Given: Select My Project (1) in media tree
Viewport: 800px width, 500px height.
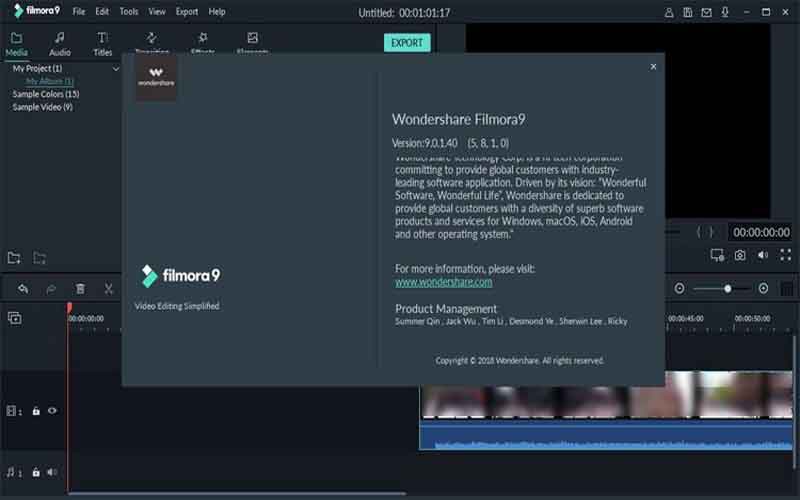Looking at the screenshot, I should coord(37,68).
